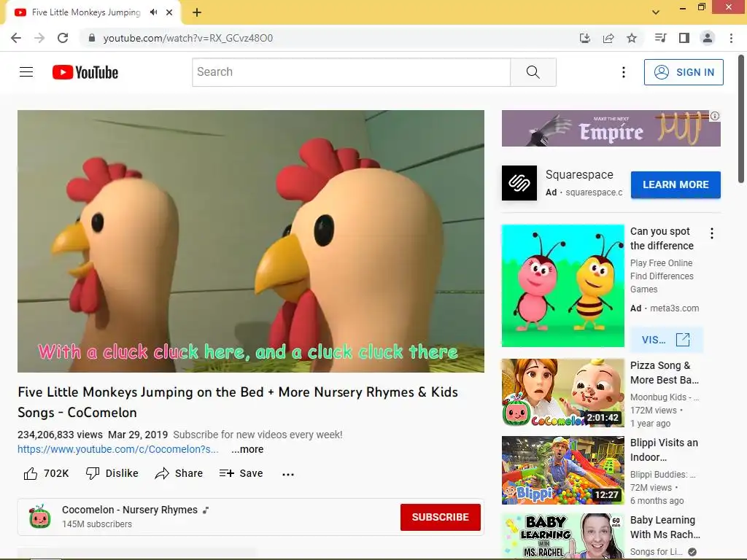747x560 pixels.
Task: Share this page icon in address bar
Action: (x=608, y=38)
